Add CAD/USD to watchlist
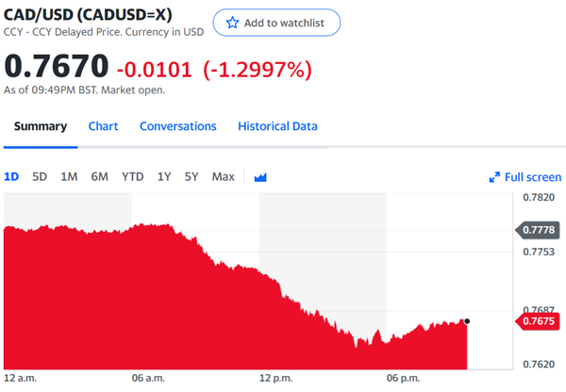This screenshot has width=566, height=392. pyautogui.click(x=276, y=23)
